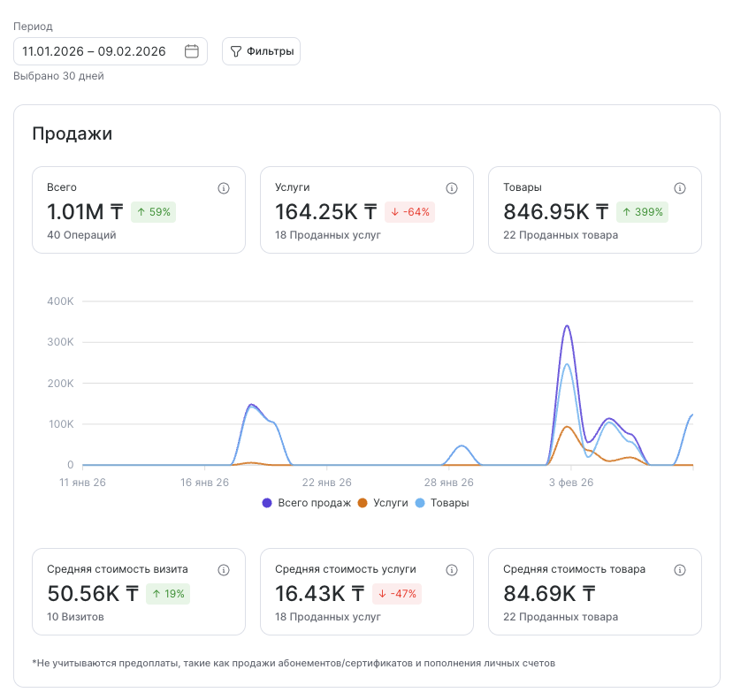Image resolution: width=733 pixels, height=700 pixels.
Task: Click the -64% badge on Услуги card
Action: click(409, 212)
